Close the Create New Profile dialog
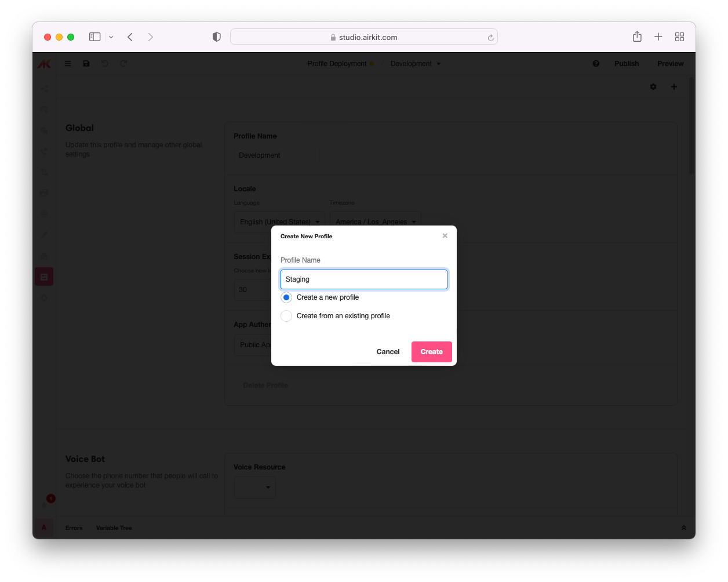Image resolution: width=728 pixels, height=582 pixels. pyautogui.click(x=445, y=236)
